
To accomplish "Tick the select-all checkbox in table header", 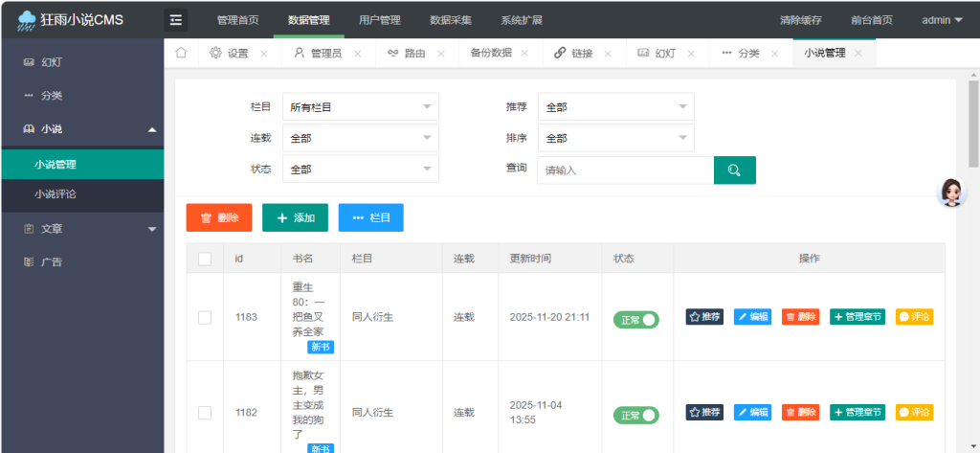I will 205,259.
